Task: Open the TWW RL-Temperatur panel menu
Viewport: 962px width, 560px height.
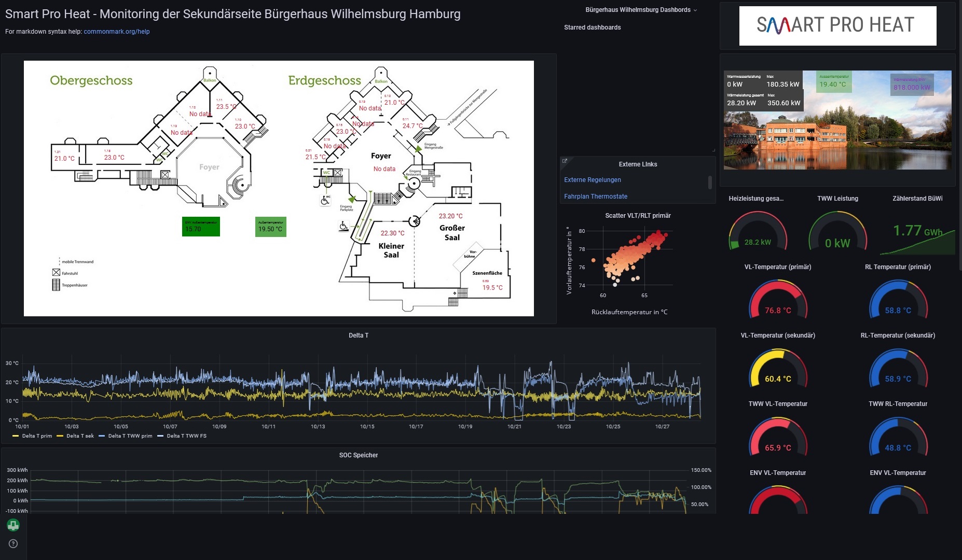Action: tap(898, 404)
